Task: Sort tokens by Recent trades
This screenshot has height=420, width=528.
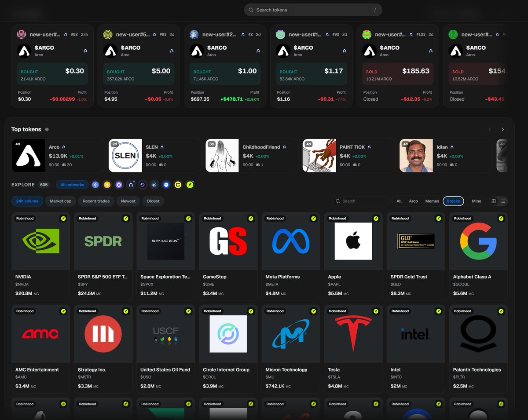Action: [x=96, y=201]
